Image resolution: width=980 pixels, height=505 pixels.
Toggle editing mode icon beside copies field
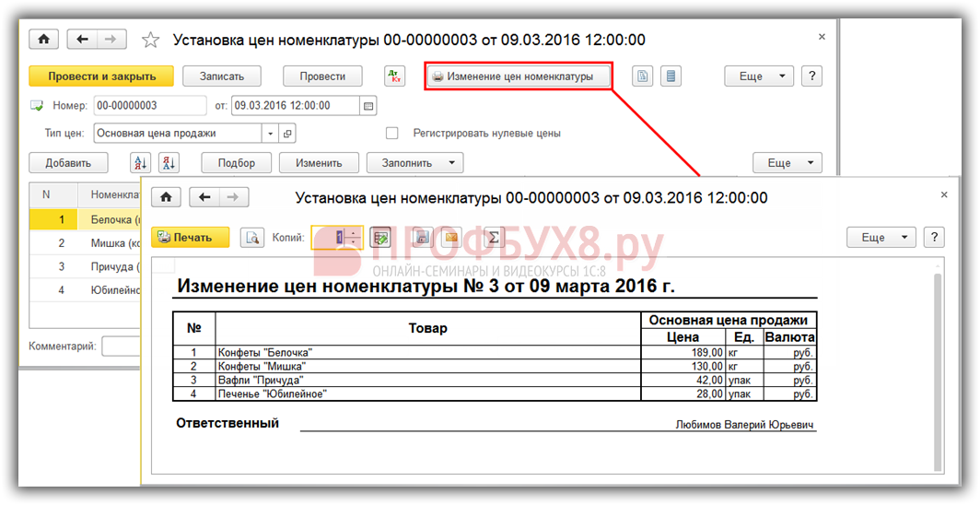380,238
